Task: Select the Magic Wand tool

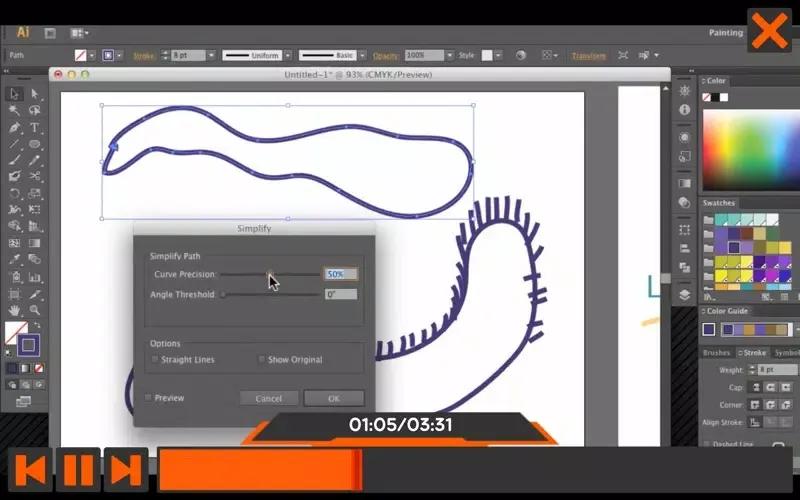Action: pos(14,111)
